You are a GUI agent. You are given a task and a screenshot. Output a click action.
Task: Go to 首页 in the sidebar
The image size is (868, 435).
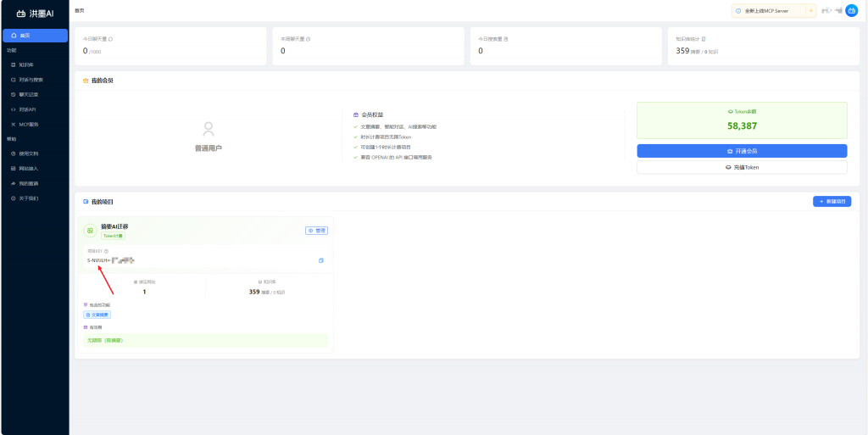[x=34, y=36]
